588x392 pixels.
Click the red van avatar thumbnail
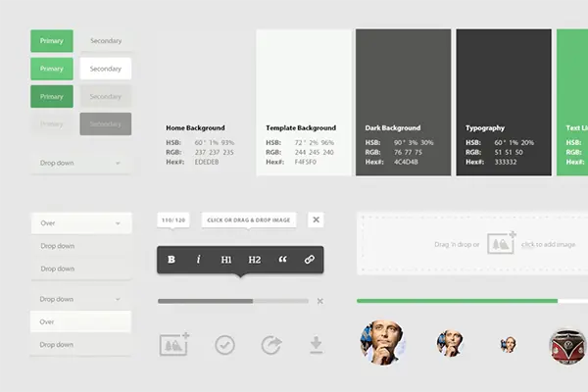567,344
